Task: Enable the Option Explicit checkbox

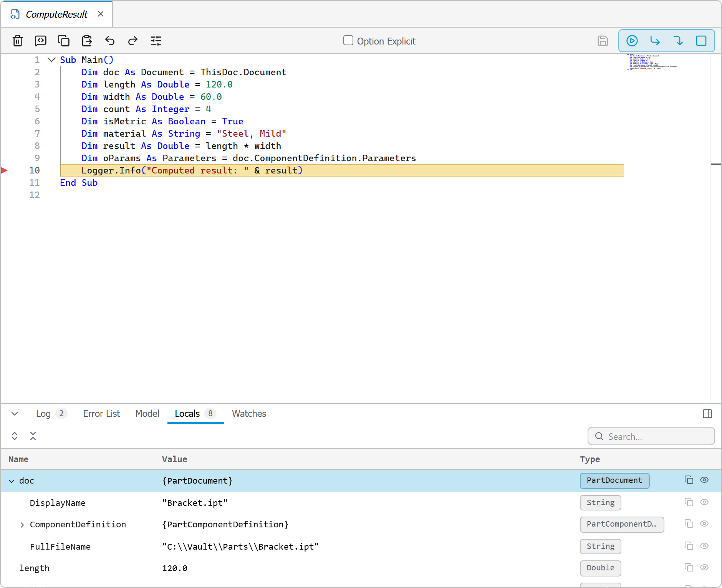Action: click(348, 41)
